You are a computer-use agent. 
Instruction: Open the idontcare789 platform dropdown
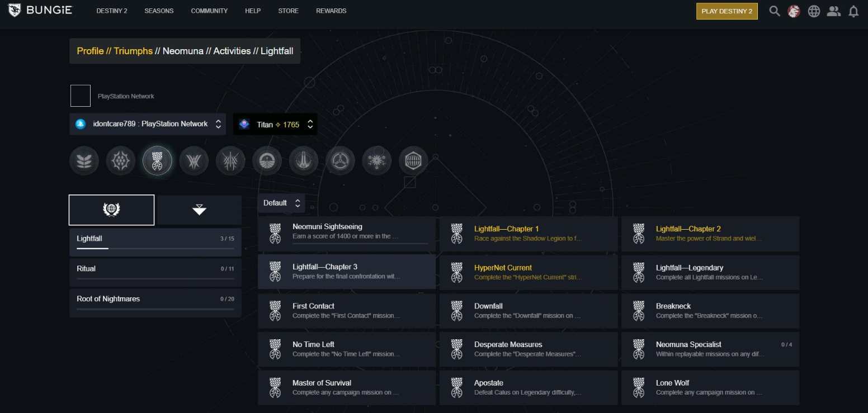[x=148, y=124]
